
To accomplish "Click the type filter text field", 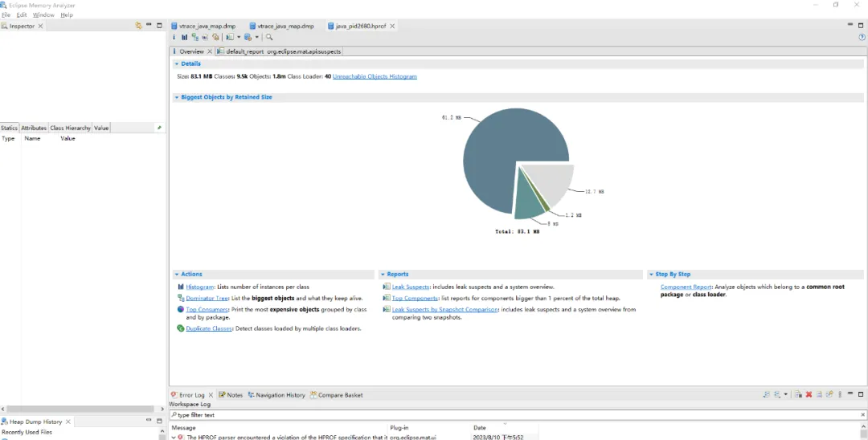I will click(x=518, y=414).
